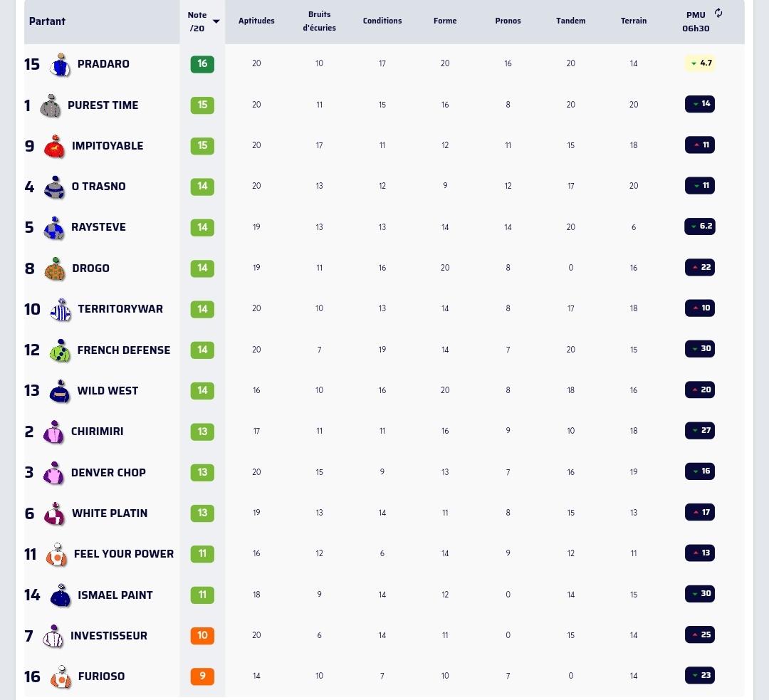This screenshot has height=700, width=769.
Task: Click Ismael Paint's dark blue silk icon
Action: tap(61, 595)
